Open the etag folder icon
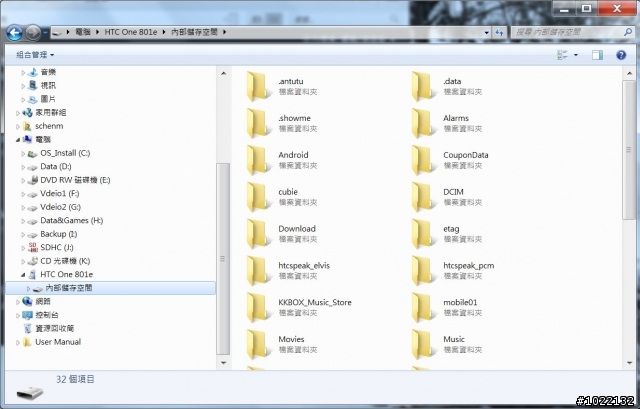640x409 pixels. pyautogui.click(x=423, y=233)
